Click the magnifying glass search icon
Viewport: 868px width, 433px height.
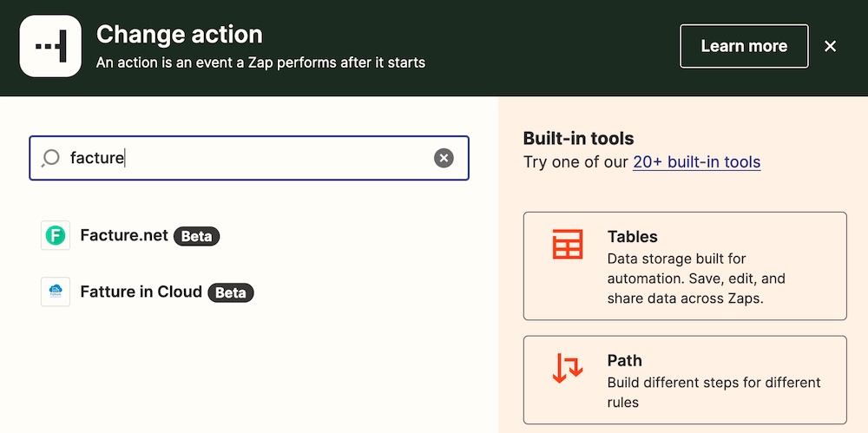[50, 158]
